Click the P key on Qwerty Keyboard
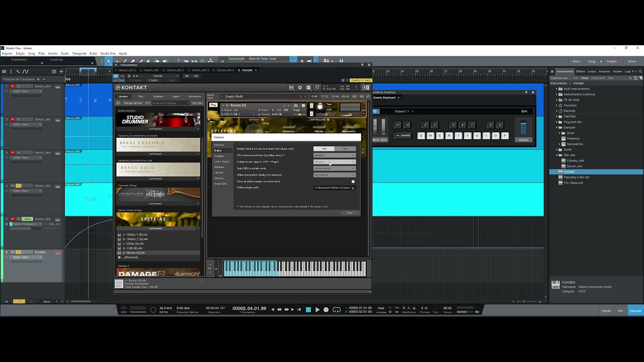The height and width of the screenshot is (362, 644). coord(505,135)
